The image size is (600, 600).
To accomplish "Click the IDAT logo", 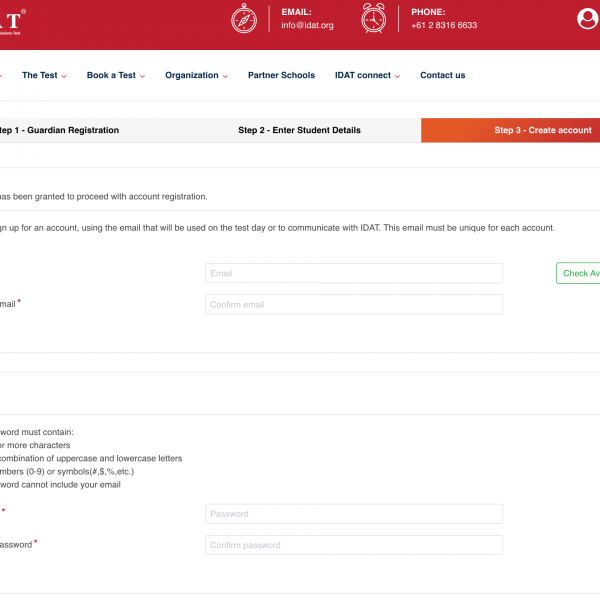I will tap(8, 18).
